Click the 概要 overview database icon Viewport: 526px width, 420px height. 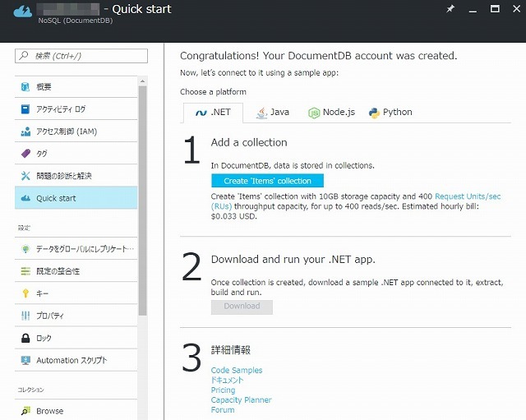25,87
